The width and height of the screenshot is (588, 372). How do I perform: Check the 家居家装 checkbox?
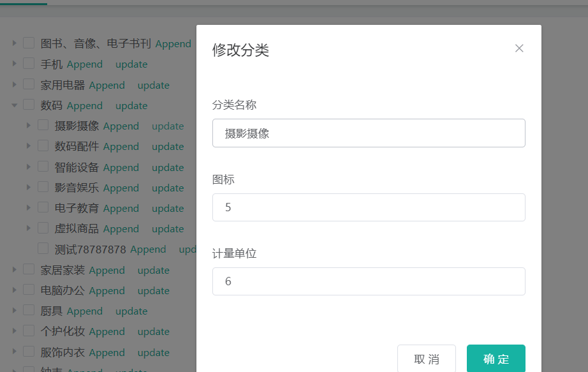(x=29, y=269)
